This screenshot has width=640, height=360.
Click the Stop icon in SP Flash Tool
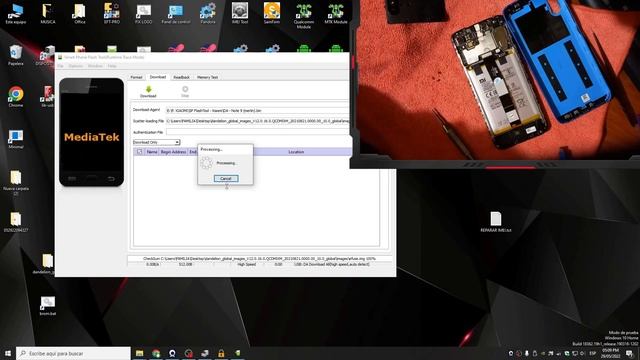185,89
